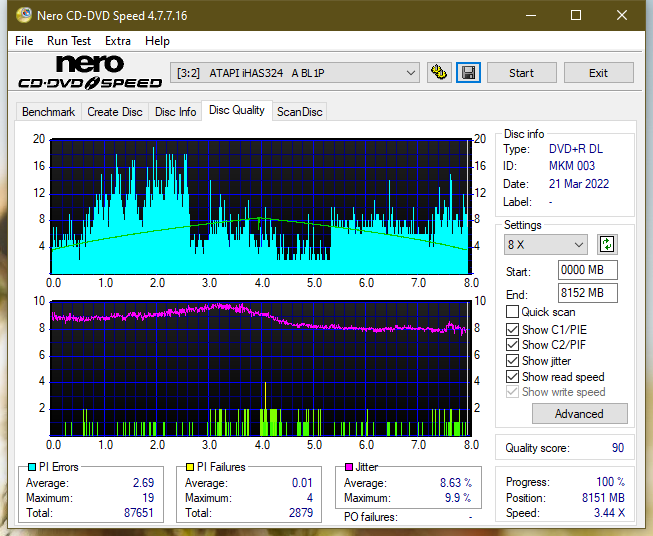Screen dimensions: 653x536
Task: Switch to the ScanDisc tab
Action: pyautogui.click(x=299, y=112)
